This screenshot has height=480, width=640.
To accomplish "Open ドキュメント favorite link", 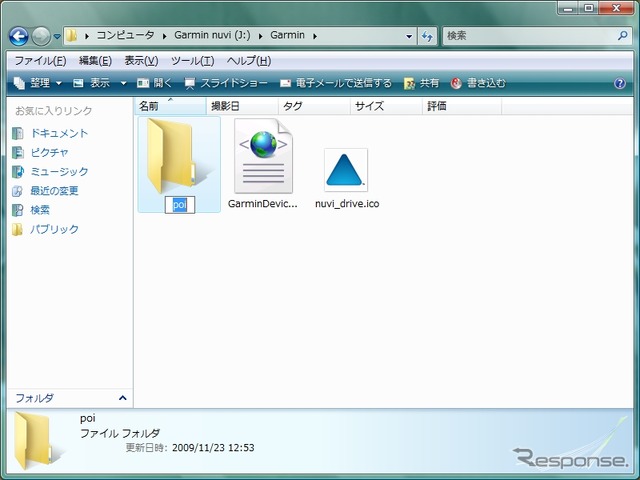I will pos(50,133).
